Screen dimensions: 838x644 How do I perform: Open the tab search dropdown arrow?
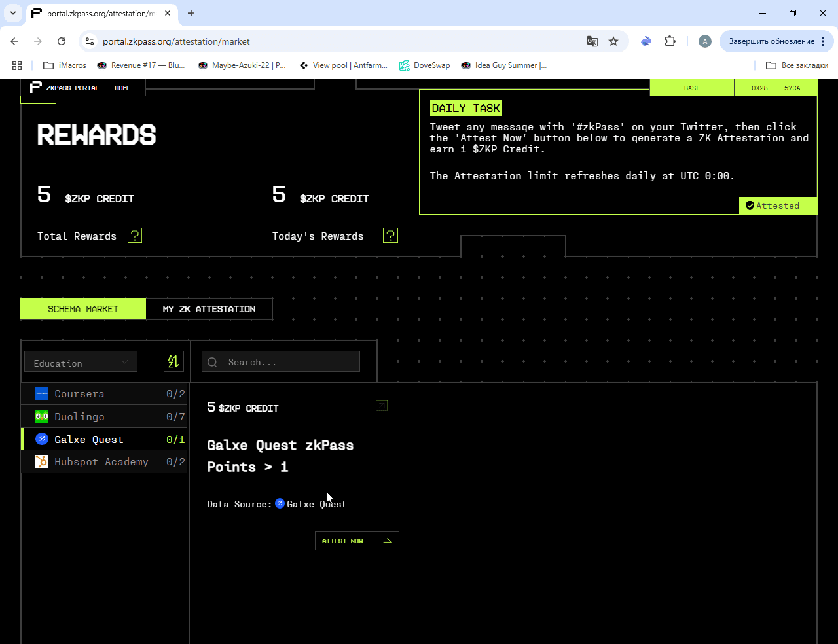[12, 13]
